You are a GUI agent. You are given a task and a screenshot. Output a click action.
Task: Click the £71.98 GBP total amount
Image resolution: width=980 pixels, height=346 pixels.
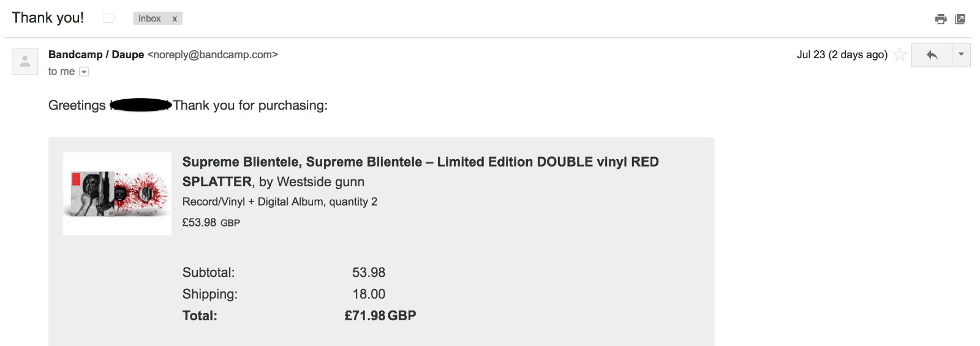(380, 316)
